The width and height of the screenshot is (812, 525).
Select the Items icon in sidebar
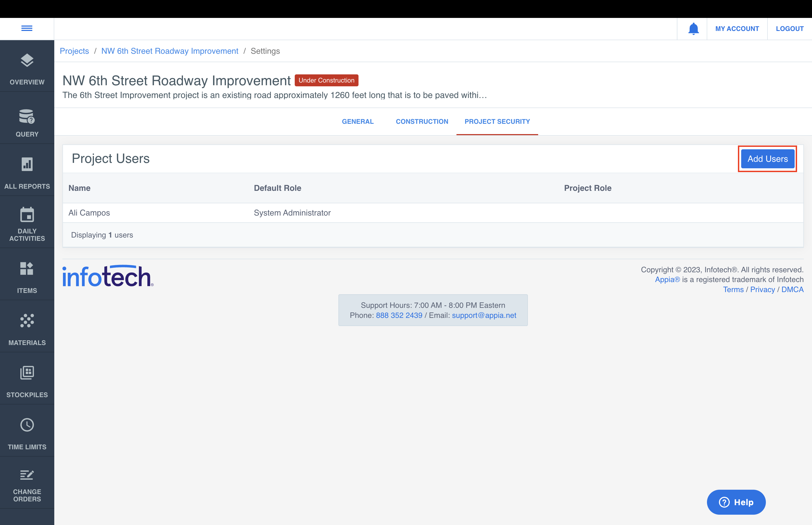(x=27, y=276)
